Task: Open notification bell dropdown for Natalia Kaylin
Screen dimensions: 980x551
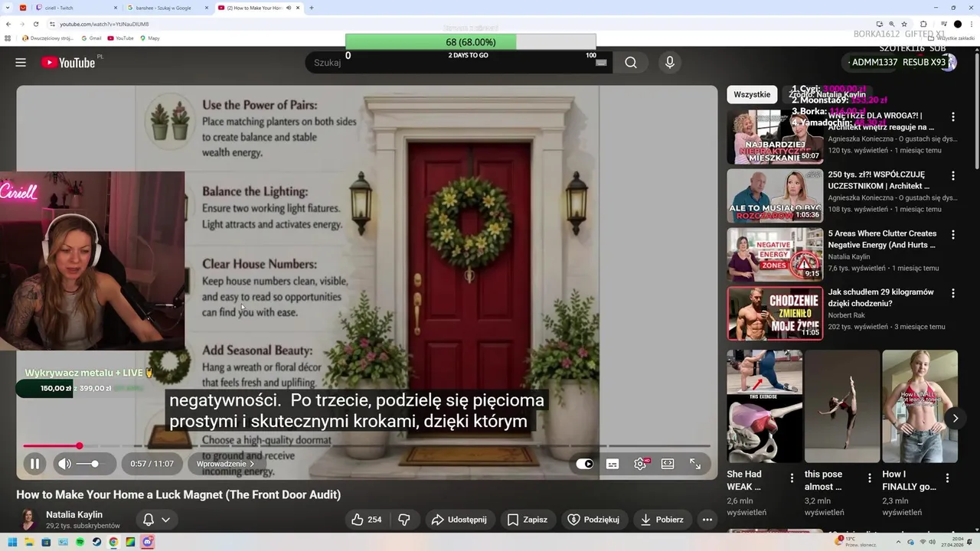Action: [x=156, y=520]
